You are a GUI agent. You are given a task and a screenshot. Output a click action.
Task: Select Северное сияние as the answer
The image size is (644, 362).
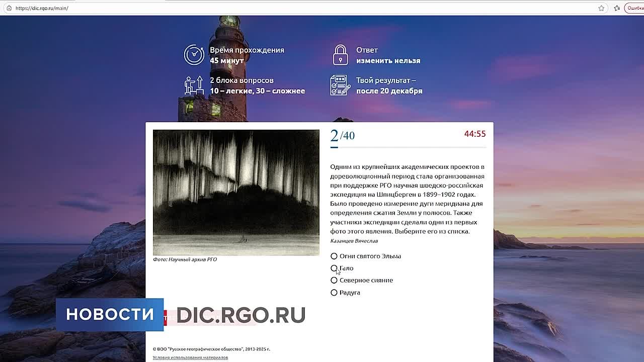pos(334,280)
